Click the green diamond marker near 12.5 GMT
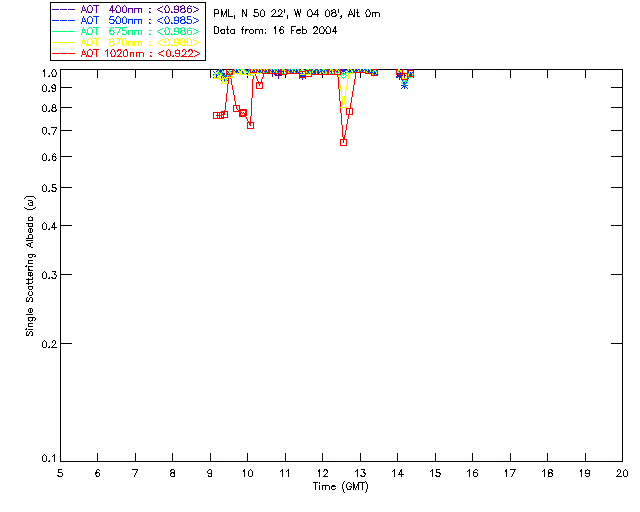 (344, 76)
